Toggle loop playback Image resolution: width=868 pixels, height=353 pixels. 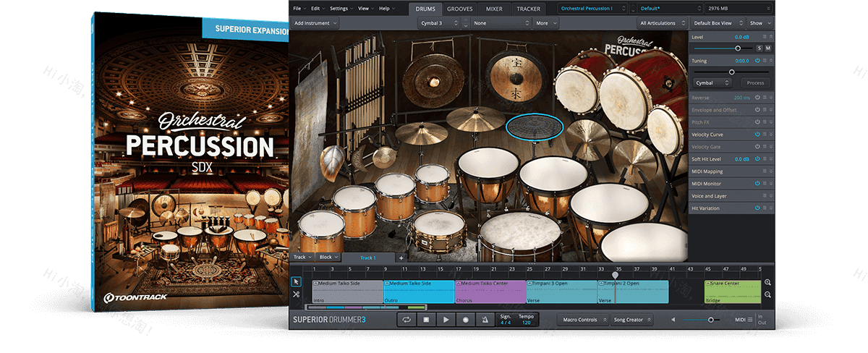pos(407,320)
